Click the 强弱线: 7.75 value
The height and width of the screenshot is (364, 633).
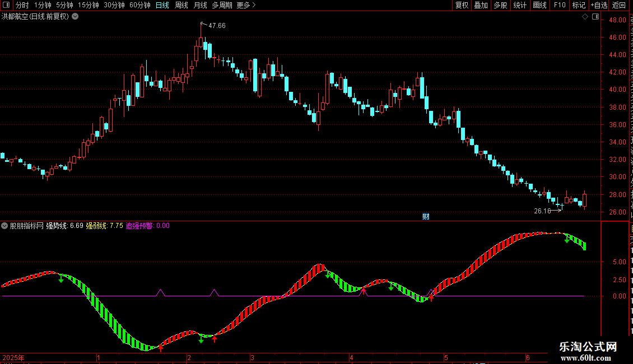tap(105, 226)
